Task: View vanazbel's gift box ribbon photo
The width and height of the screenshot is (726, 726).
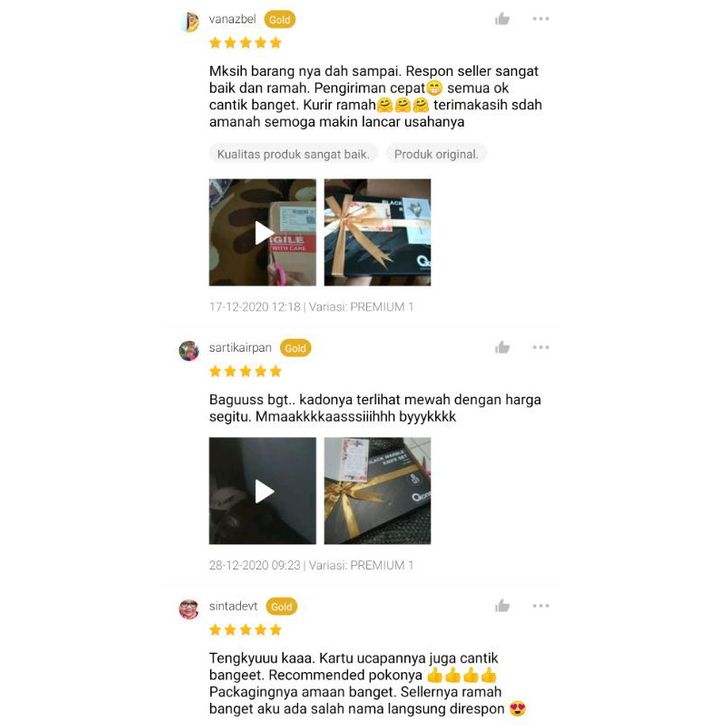Action: [377, 232]
